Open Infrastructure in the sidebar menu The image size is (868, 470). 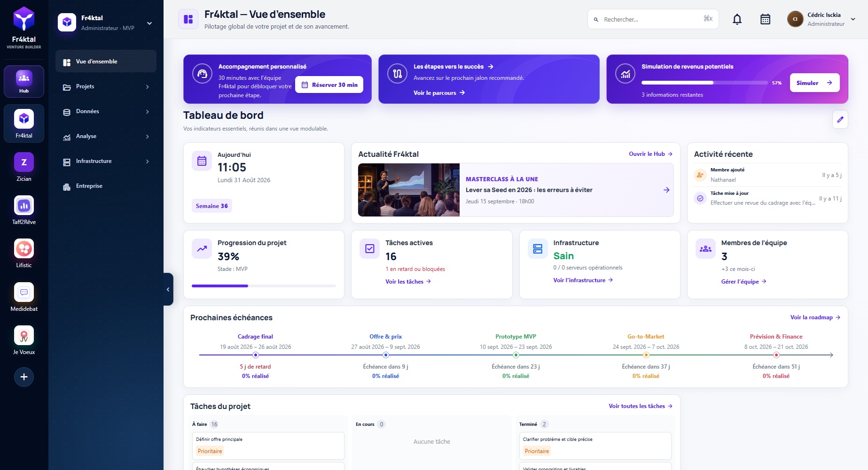pos(106,161)
